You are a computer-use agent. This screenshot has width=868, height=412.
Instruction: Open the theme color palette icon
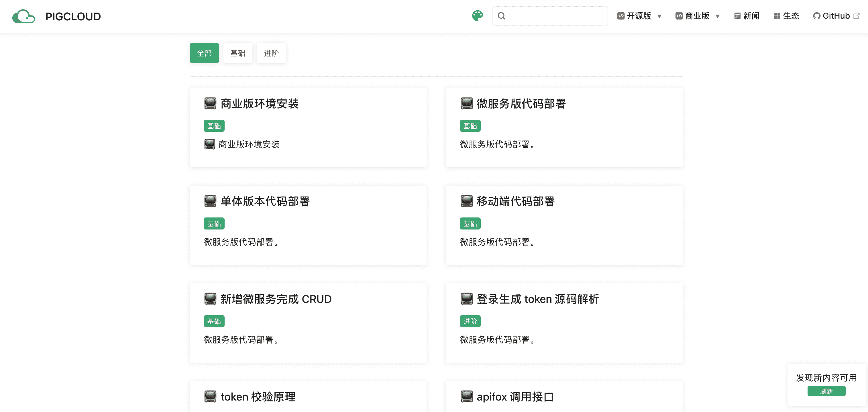click(478, 16)
